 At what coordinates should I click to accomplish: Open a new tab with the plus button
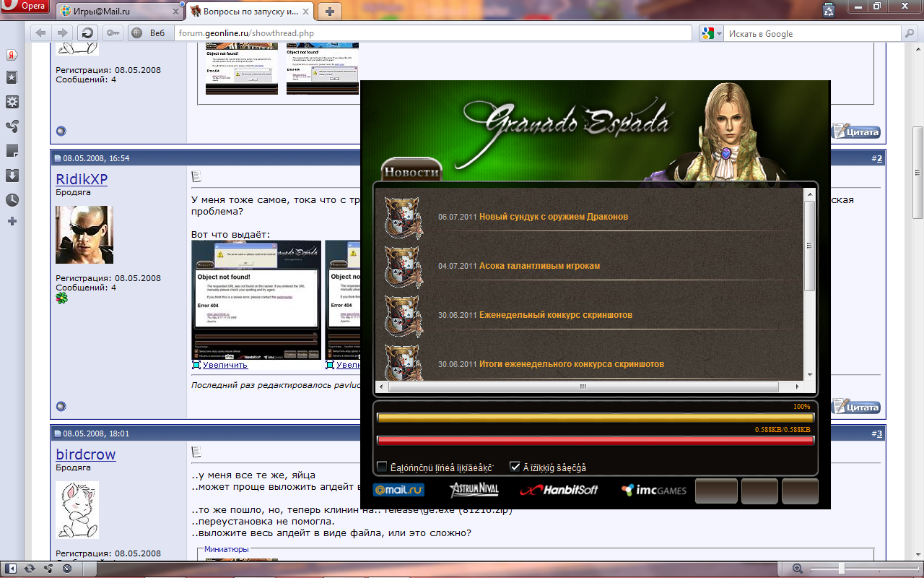coord(330,12)
